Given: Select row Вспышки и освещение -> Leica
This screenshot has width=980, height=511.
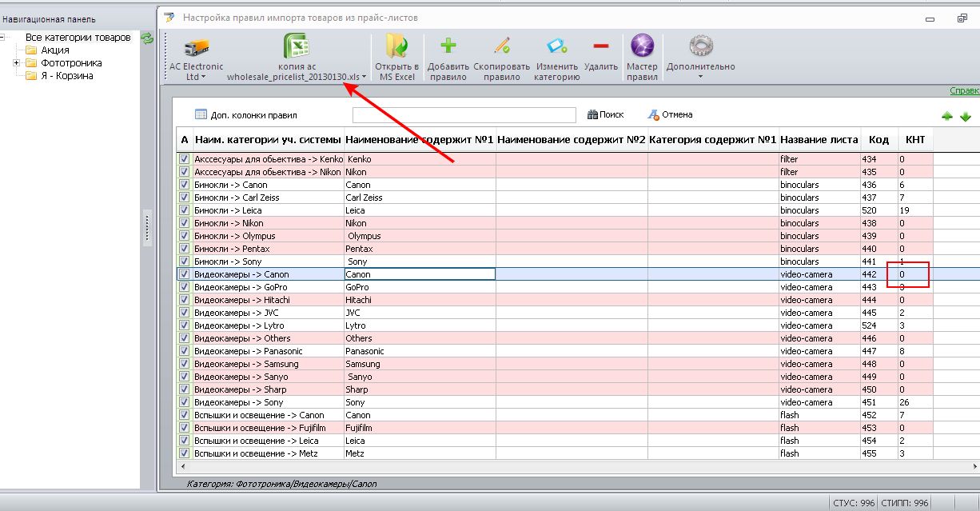Looking at the screenshot, I should (x=578, y=441).
